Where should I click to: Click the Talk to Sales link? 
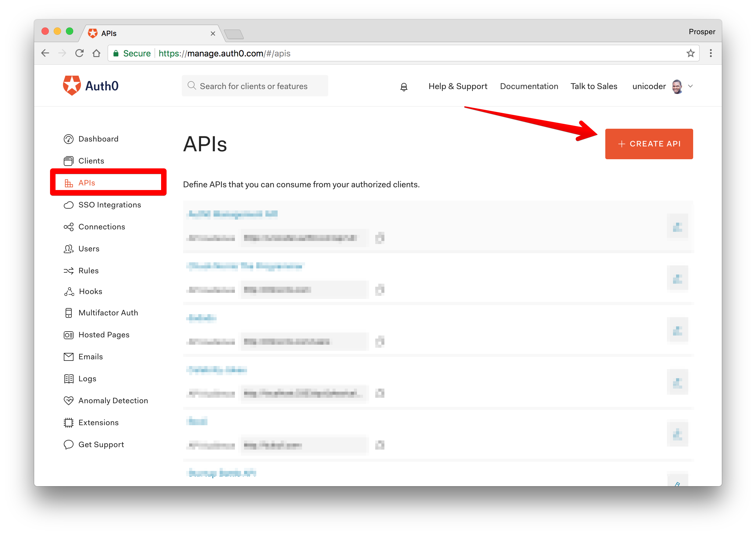click(x=595, y=86)
